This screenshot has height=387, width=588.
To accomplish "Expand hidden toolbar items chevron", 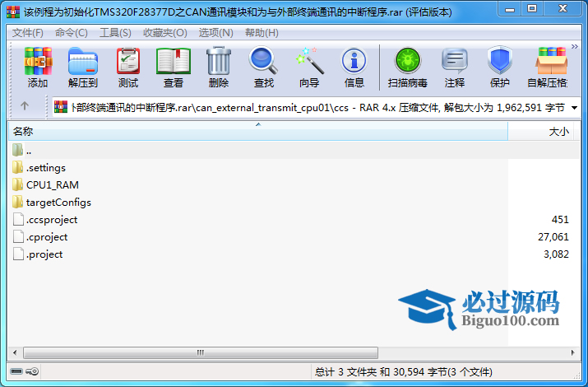I will (575, 47).
